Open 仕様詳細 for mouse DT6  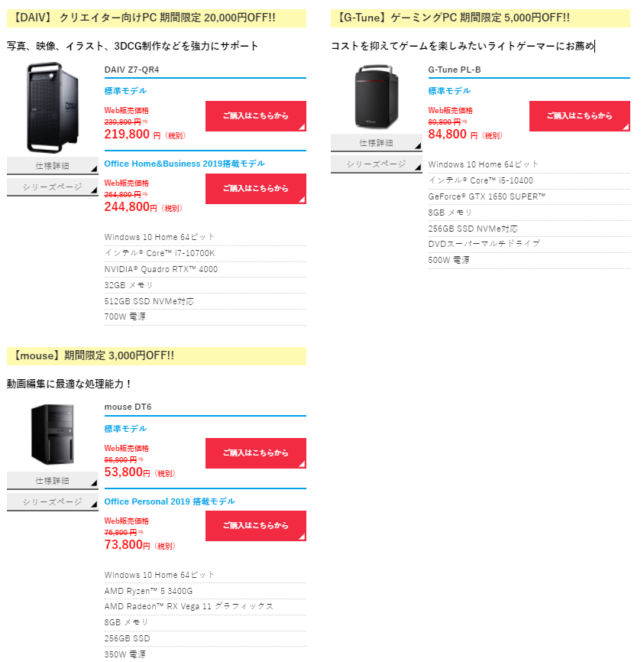53,481
